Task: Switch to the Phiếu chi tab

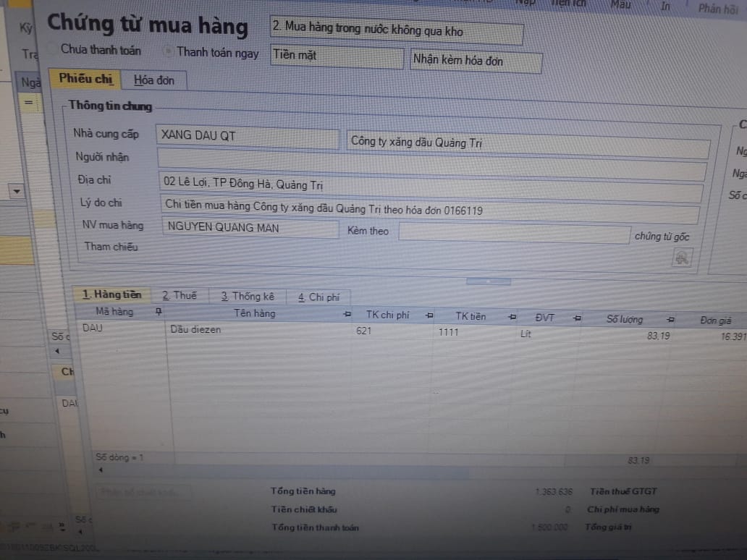Action: 85,79
